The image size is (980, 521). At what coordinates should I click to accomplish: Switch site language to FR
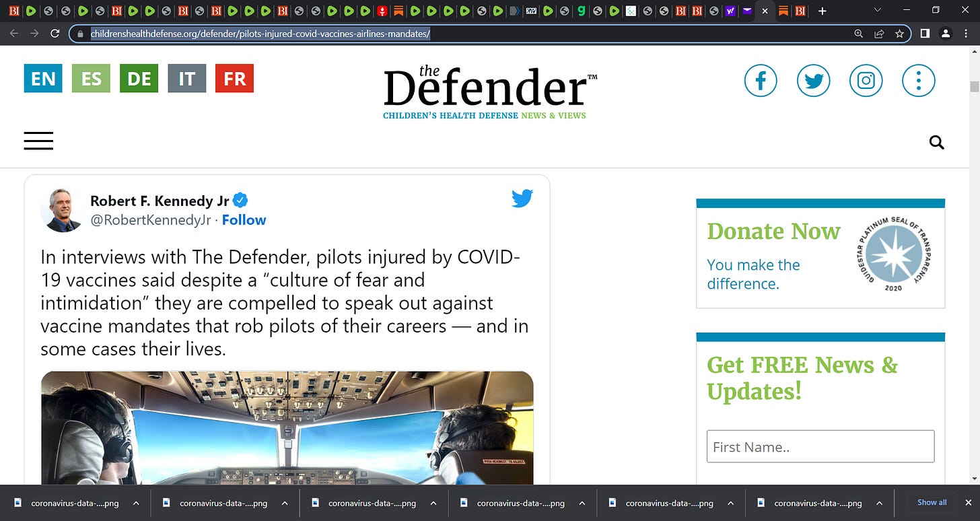click(234, 78)
